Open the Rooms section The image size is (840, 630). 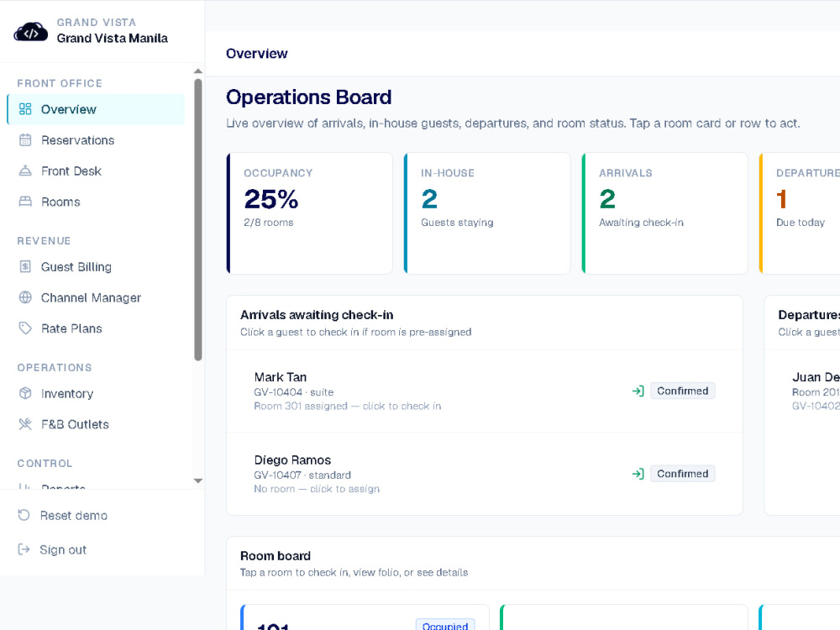(97, 202)
